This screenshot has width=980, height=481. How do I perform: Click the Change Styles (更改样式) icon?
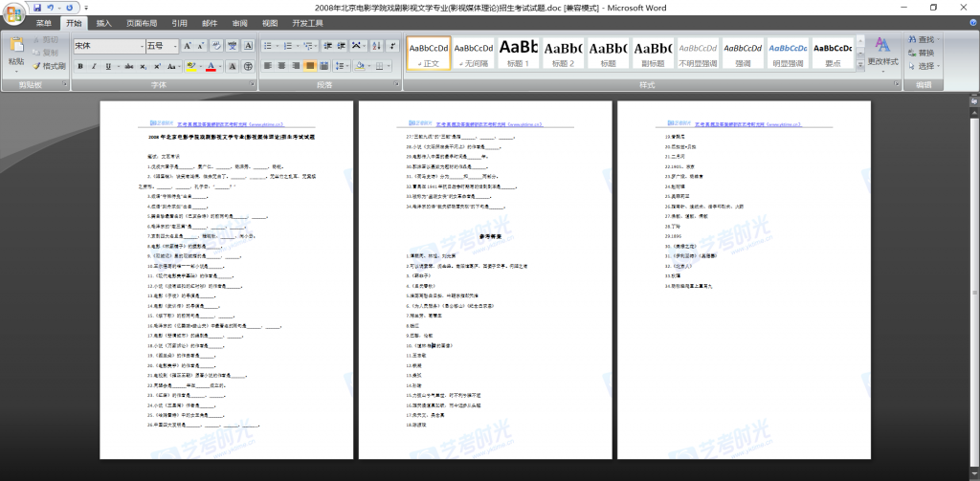click(882, 50)
